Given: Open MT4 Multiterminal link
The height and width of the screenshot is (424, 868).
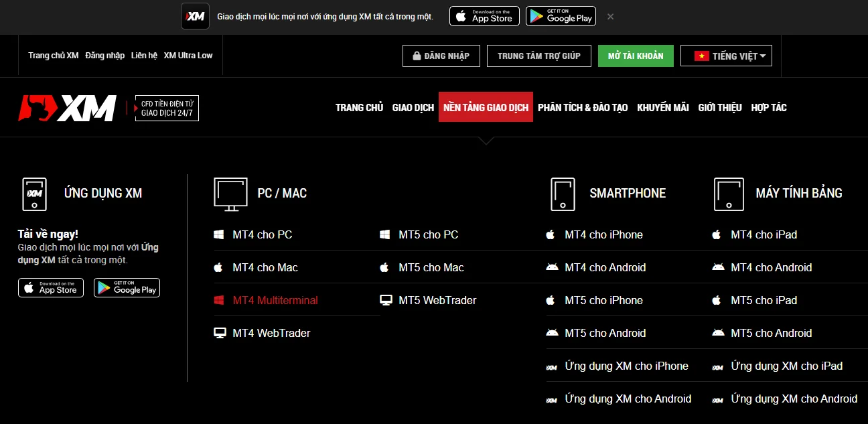Looking at the screenshot, I should [x=275, y=300].
